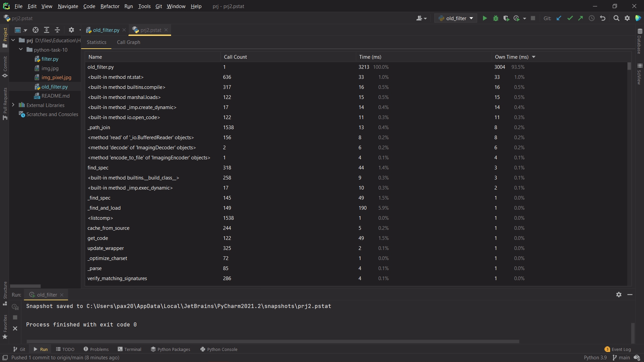
Task: Collapse the python-task-10 folder
Action: (x=20, y=50)
